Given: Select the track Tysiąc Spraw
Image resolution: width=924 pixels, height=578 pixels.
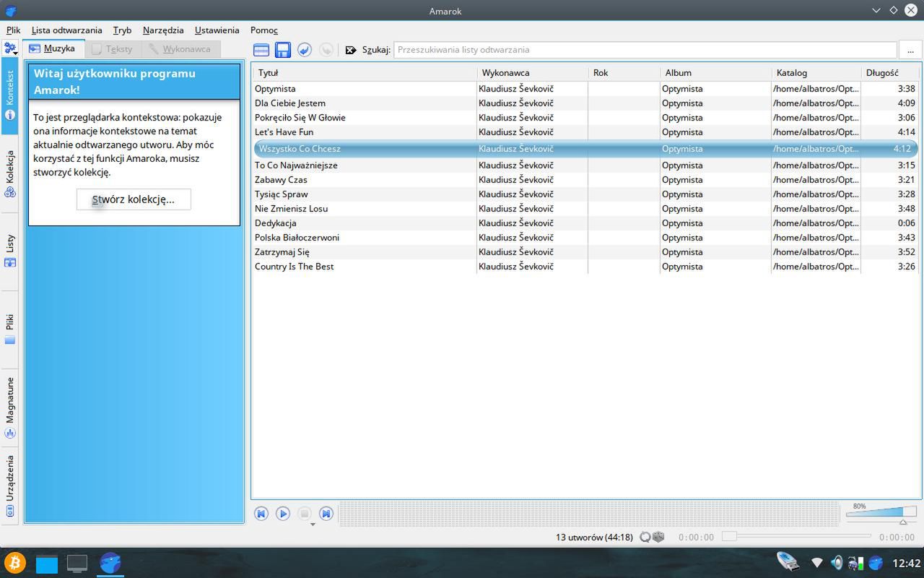Looking at the screenshot, I should point(585,194).
